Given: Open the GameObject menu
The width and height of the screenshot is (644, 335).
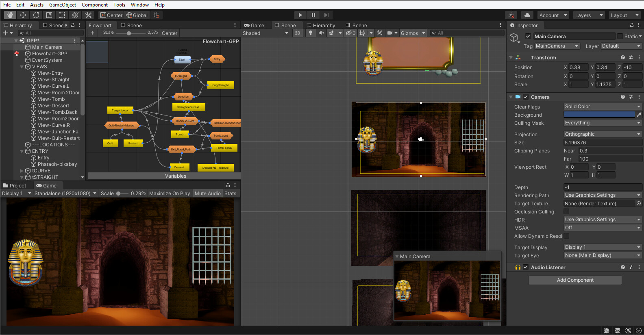Looking at the screenshot, I should click(62, 4).
